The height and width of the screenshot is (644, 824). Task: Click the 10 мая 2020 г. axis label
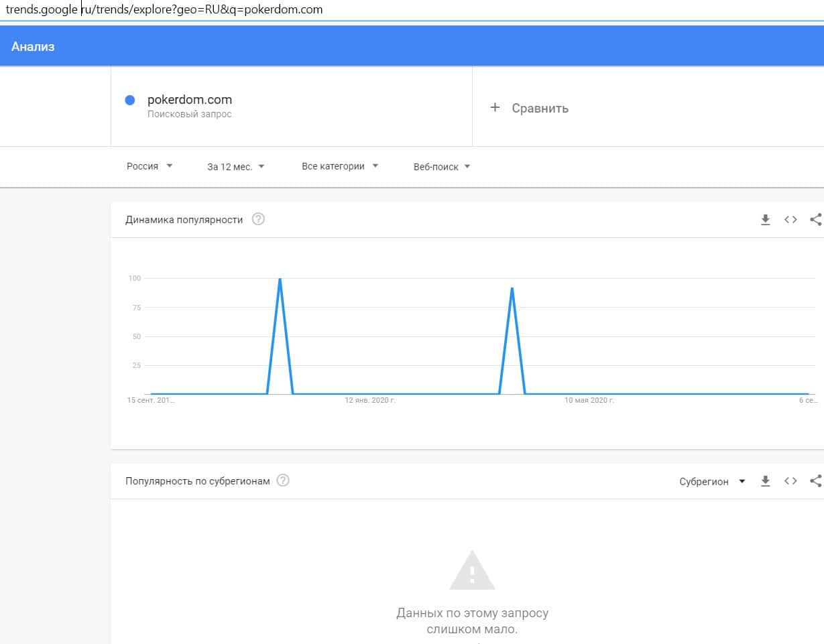[x=589, y=400]
